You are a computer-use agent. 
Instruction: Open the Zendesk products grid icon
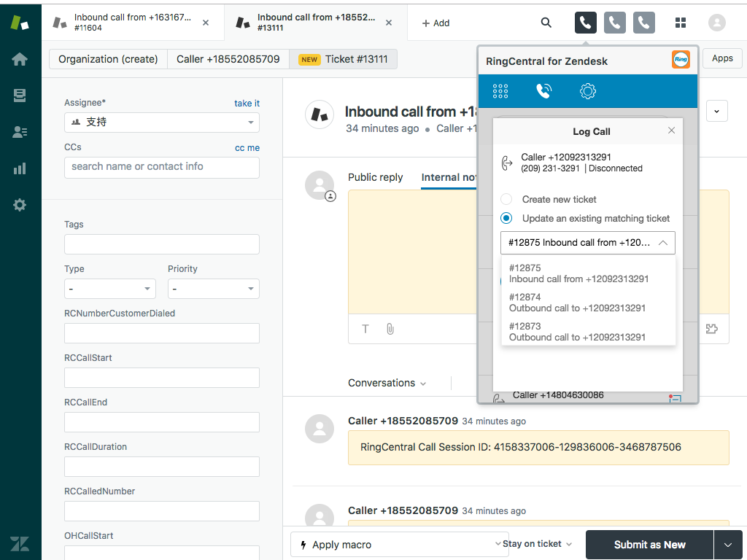click(681, 23)
